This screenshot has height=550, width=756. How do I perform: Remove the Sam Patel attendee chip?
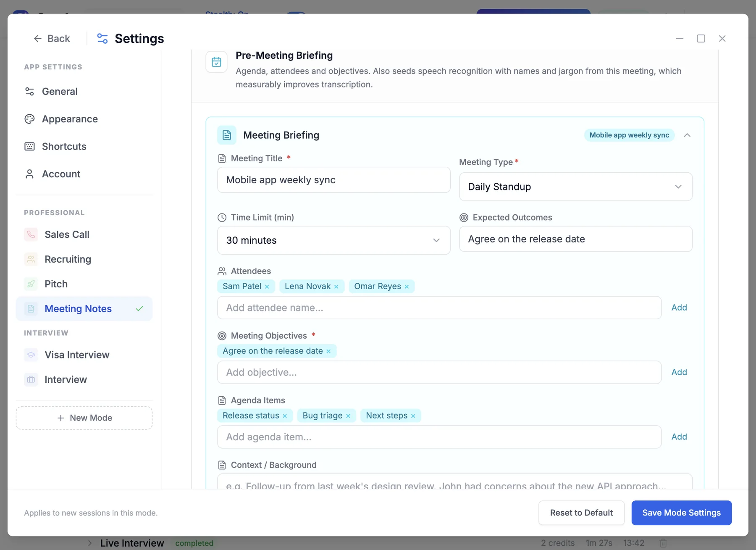click(267, 287)
